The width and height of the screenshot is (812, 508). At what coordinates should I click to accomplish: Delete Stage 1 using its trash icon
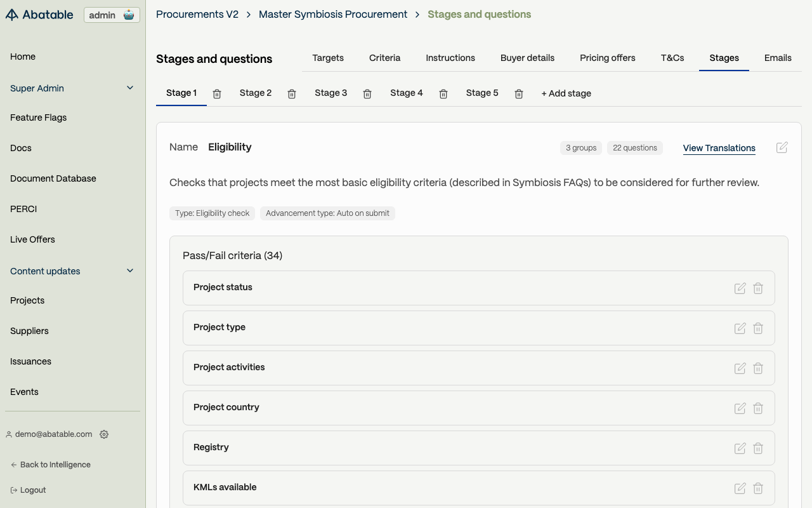point(217,94)
